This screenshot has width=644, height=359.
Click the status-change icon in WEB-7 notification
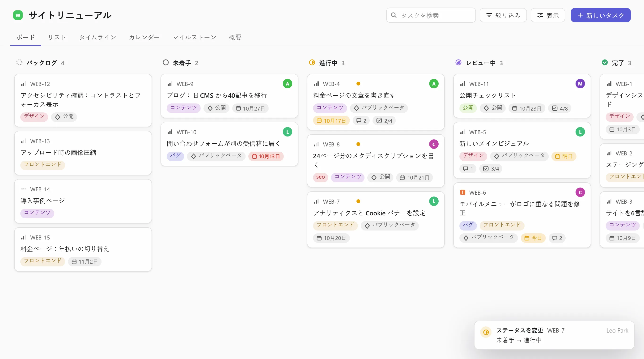(486, 332)
